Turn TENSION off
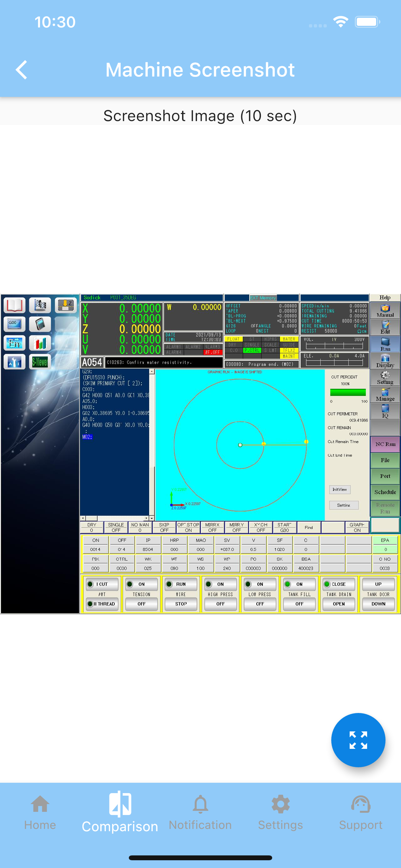The image size is (401, 868). point(141,604)
